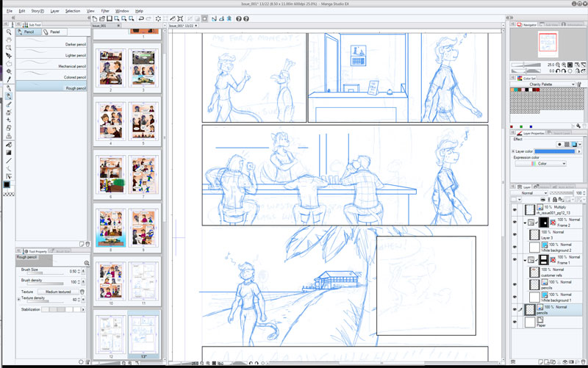588x368 pixels.
Task: Open page 2 thumbnail in story panel
Action: coord(111,68)
